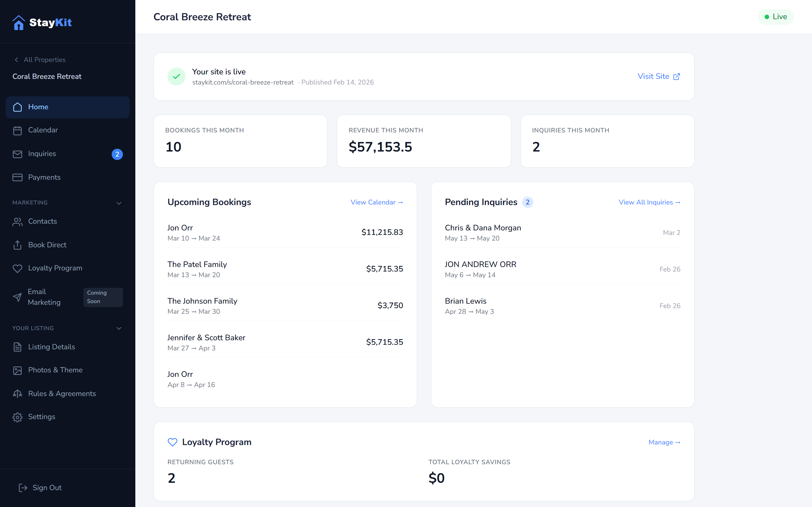The image size is (812, 507).
Task: Open the Calendar icon in the sidebar
Action: [x=17, y=130]
